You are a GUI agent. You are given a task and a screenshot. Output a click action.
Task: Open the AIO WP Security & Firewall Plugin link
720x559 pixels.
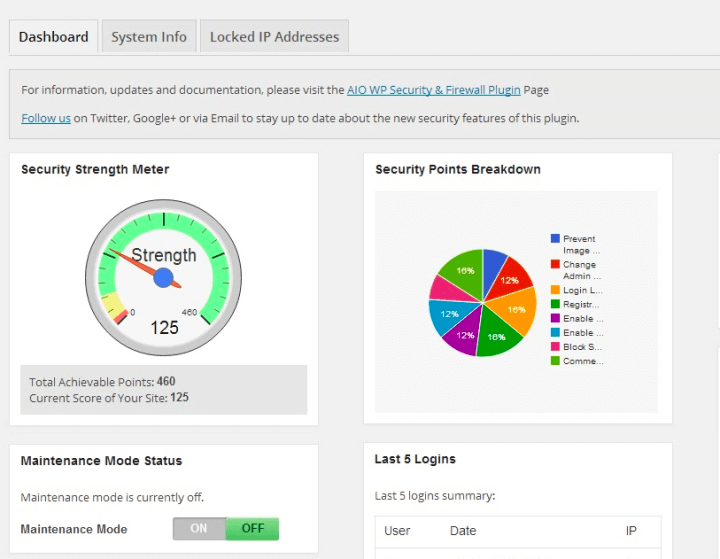pyautogui.click(x=433, y=90)
